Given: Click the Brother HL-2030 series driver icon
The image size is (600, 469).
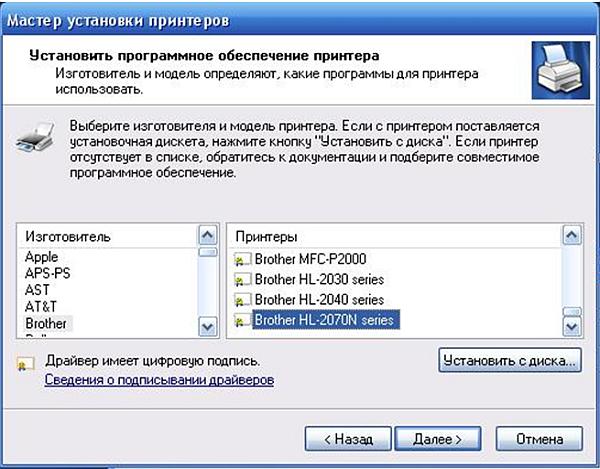Looking at the screenshot, I should (241, 280).
